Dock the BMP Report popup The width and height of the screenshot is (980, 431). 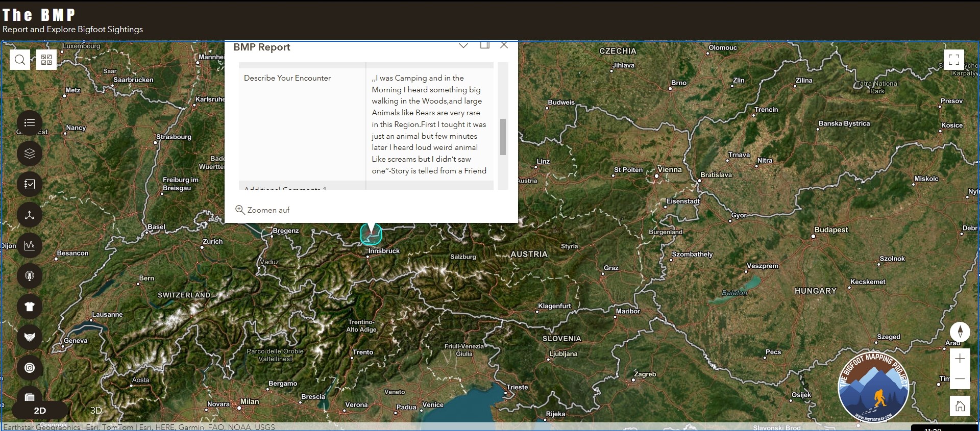coord(484,45)
